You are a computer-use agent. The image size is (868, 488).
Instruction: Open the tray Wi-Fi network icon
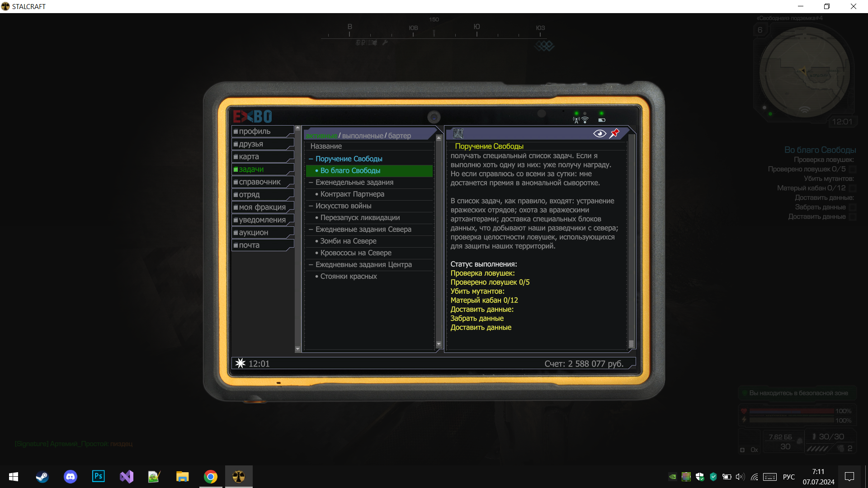754,477
